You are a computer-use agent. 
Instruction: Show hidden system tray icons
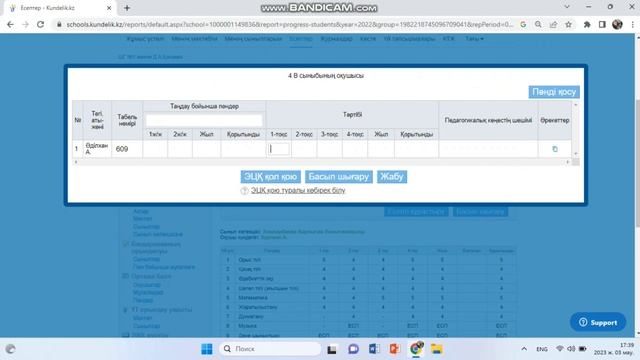pos(524,349)
